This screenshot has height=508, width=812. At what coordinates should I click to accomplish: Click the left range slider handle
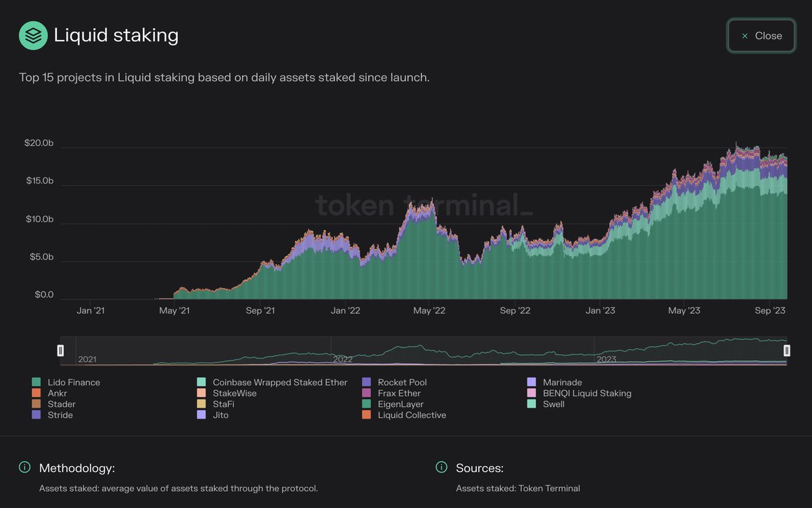61,350
